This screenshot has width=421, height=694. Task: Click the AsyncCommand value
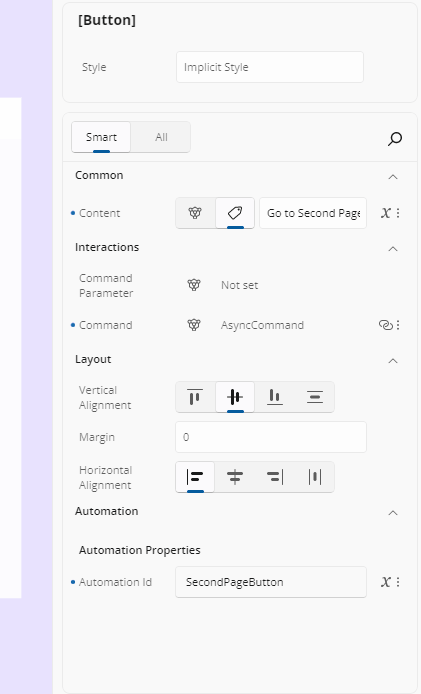pyautogui.click(x=262, y=325)
